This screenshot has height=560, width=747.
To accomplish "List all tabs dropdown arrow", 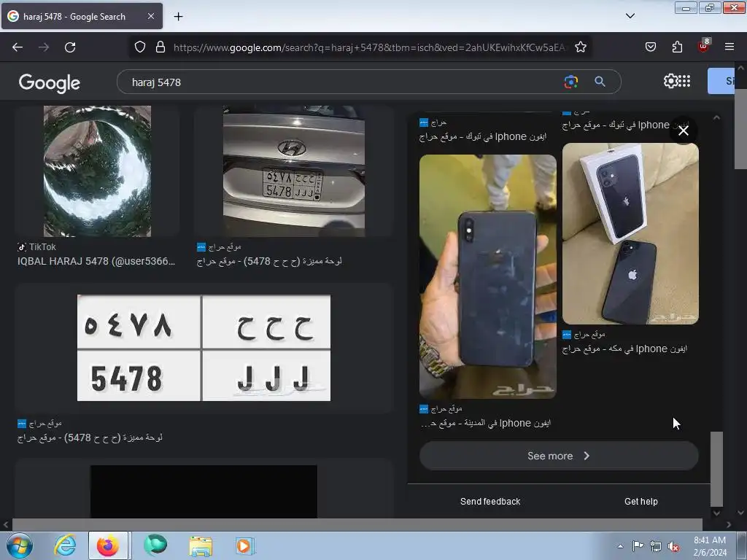I will pos(630,16).
